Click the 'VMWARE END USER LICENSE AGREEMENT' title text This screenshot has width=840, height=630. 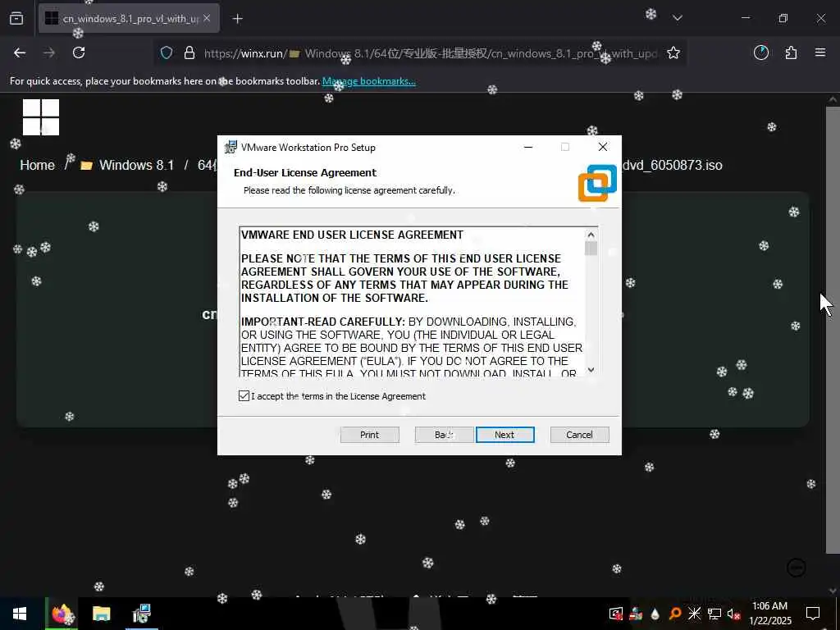pyautogui.click(x=352, y=235)
